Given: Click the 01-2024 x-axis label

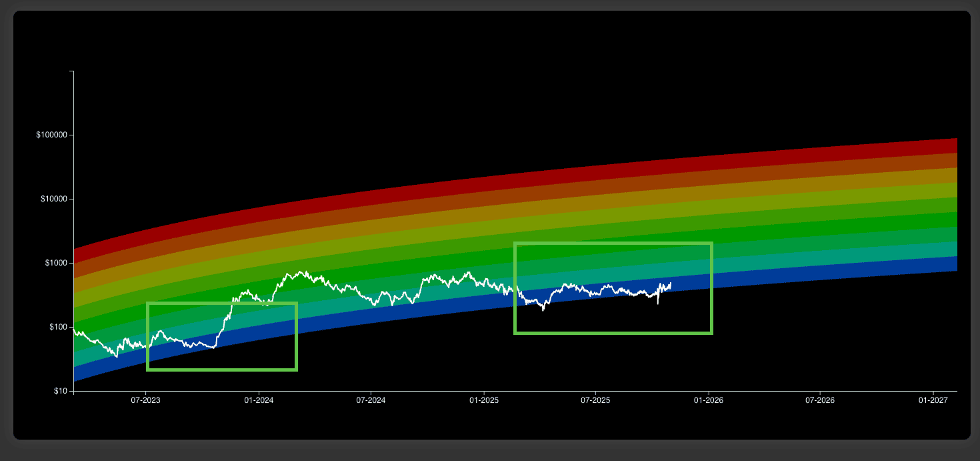Looking at the screenshot, I should pos(258,400).
